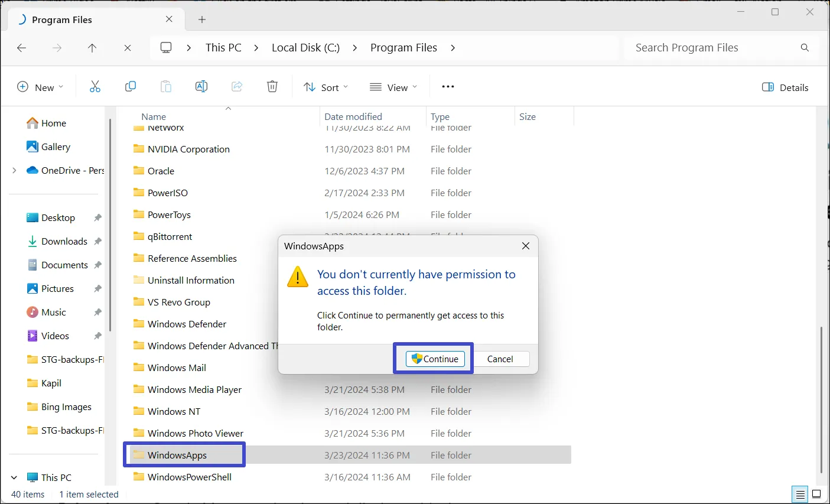Click Continue in the WindowsApps permission dialog
Viewport: 830px width, 504px height.
tap(435, 359)
